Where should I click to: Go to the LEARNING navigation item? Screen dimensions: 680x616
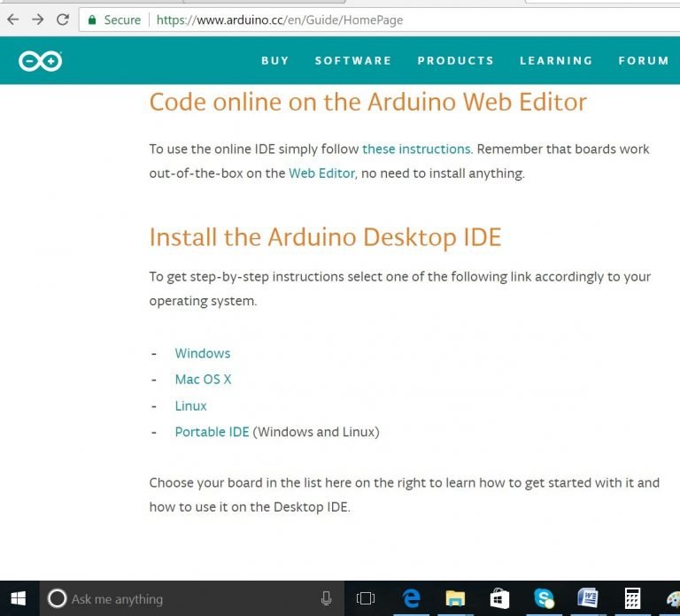[556, 60]
